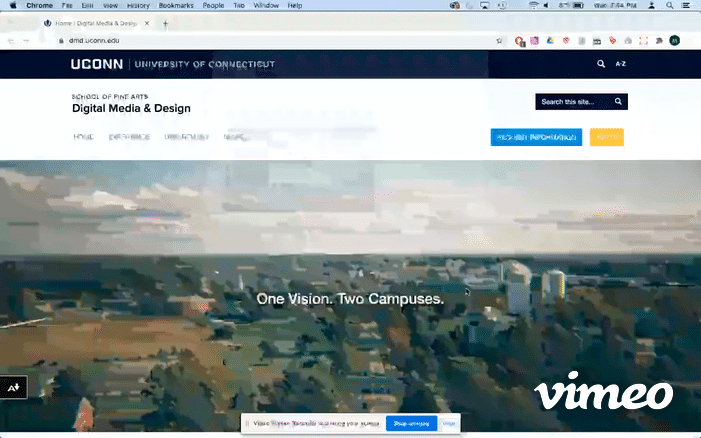
Task: Click the blue Stop sharing button
Action: point(411,423)
